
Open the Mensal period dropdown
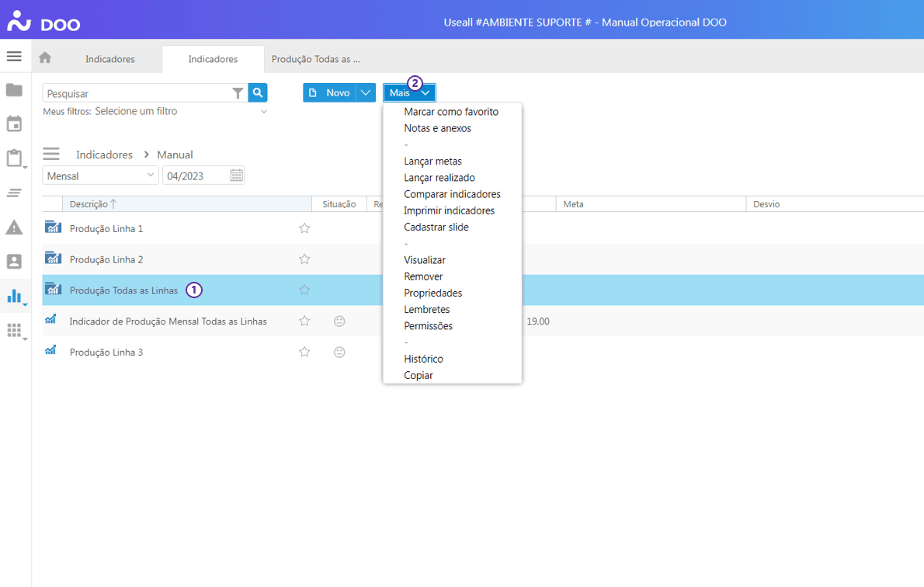tap(100, 175)
